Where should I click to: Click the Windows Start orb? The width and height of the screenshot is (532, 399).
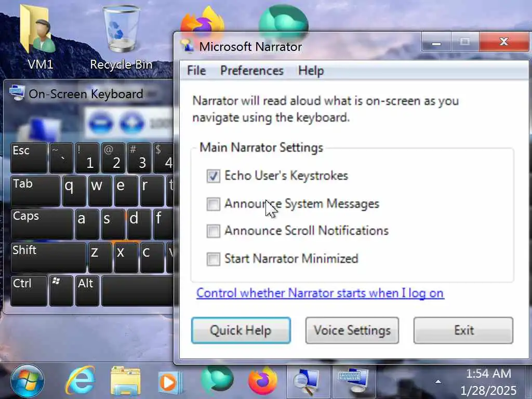(27, 381)
